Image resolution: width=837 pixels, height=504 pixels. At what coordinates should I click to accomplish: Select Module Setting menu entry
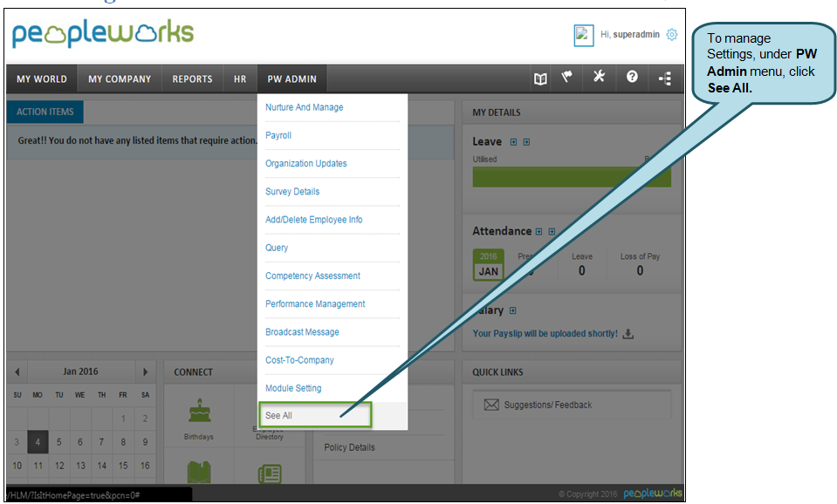pos(293,388)
